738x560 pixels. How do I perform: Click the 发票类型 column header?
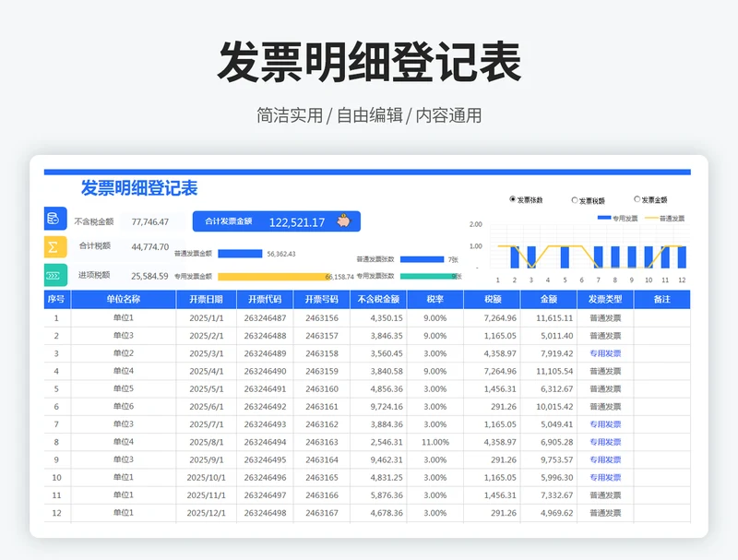click(x=606, y=299)
